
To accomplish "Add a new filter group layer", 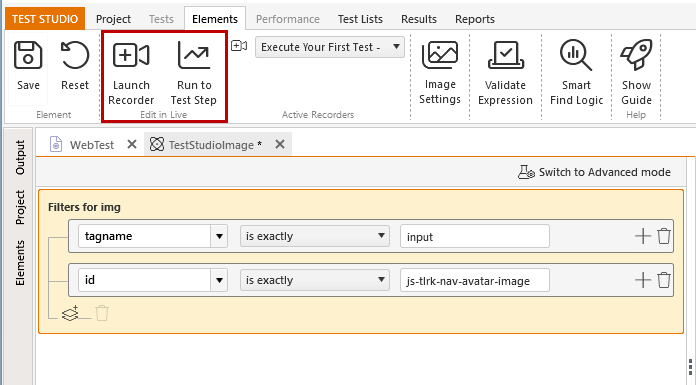I will click(71, 313).
